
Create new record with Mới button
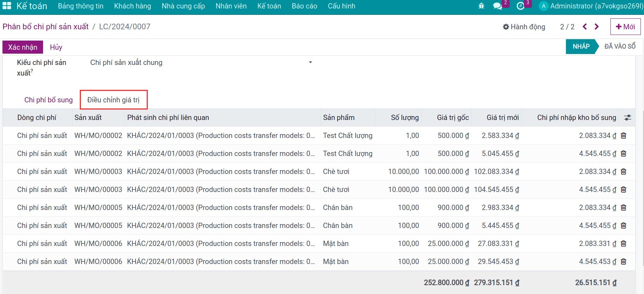pyautogui.click(x=625, y=27)
